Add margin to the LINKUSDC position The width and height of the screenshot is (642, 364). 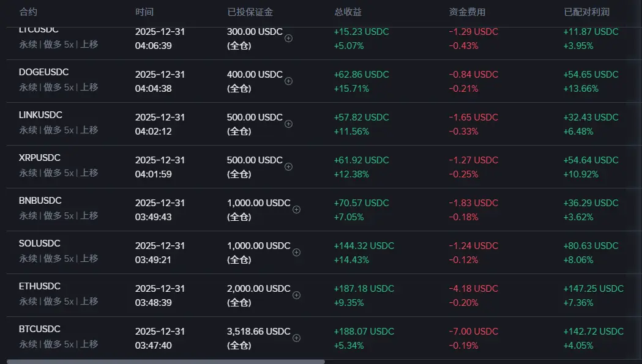[x=289, y=124]
